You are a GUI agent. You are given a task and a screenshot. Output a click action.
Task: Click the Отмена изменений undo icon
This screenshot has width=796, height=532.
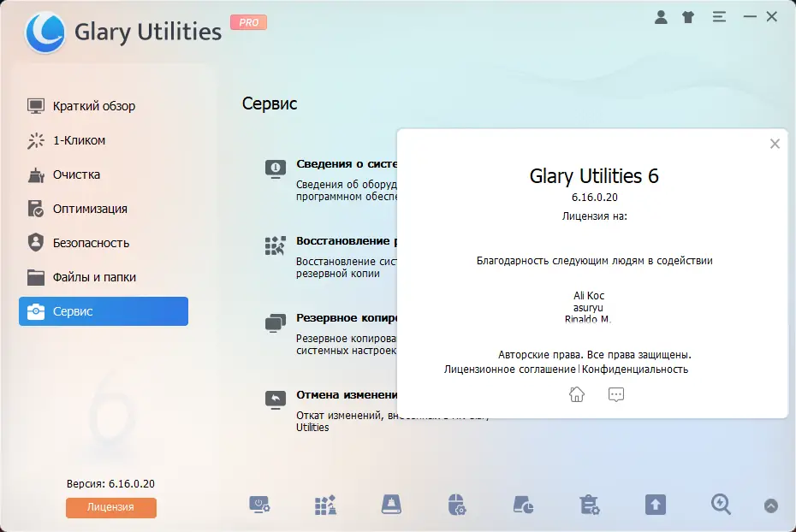click(275, 399)
